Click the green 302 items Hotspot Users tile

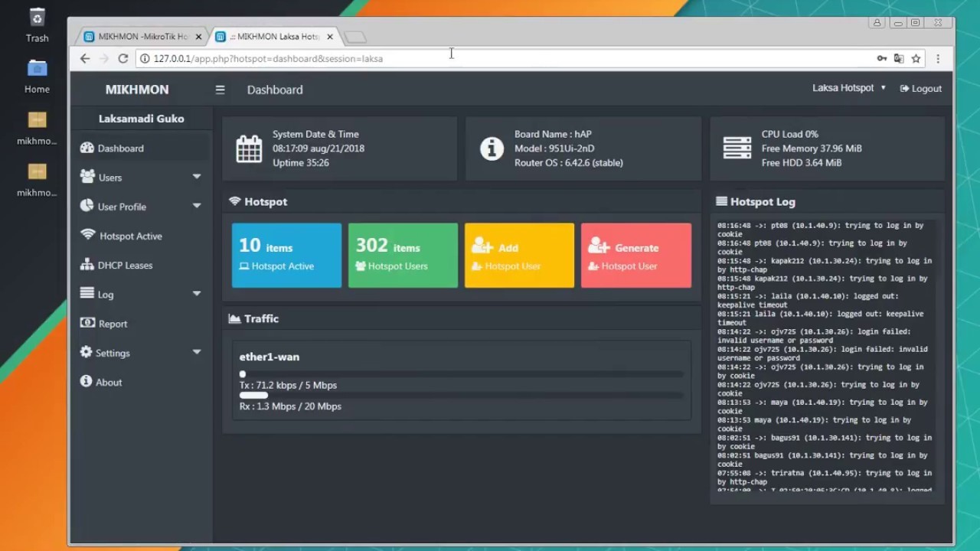coord(403,256)
